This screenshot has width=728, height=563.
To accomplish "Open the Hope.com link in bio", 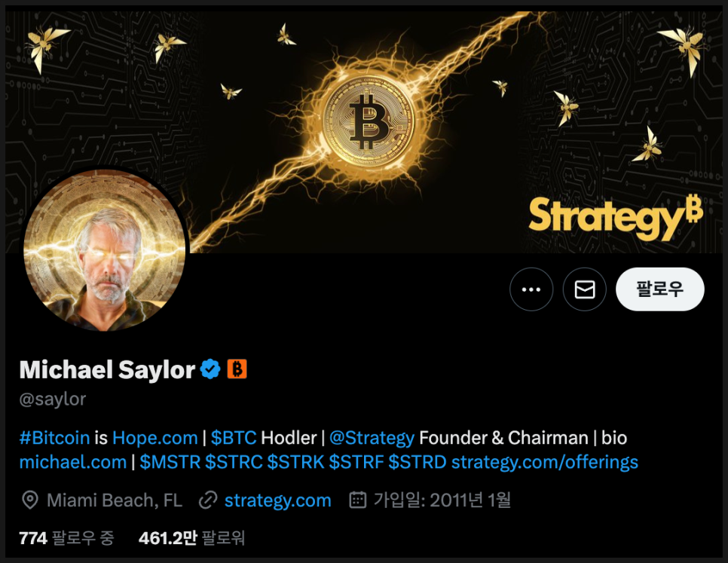I will tap(155, 438).
